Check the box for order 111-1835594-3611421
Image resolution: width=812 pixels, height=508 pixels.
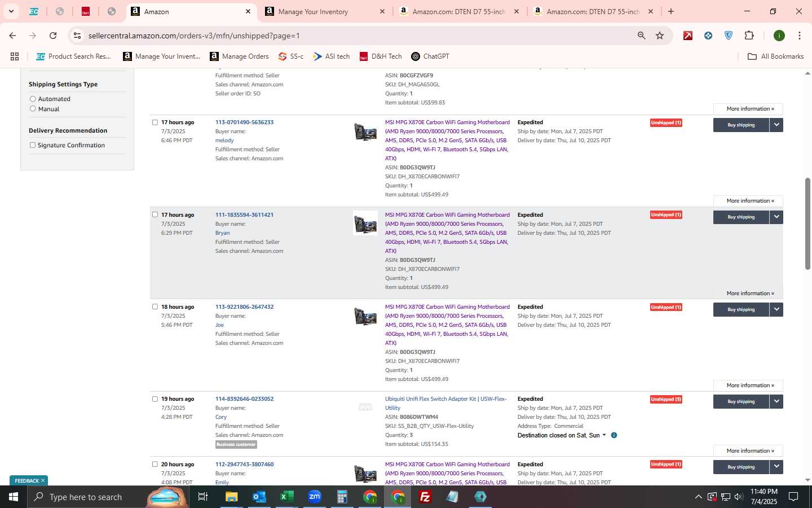tap(155, 214)
